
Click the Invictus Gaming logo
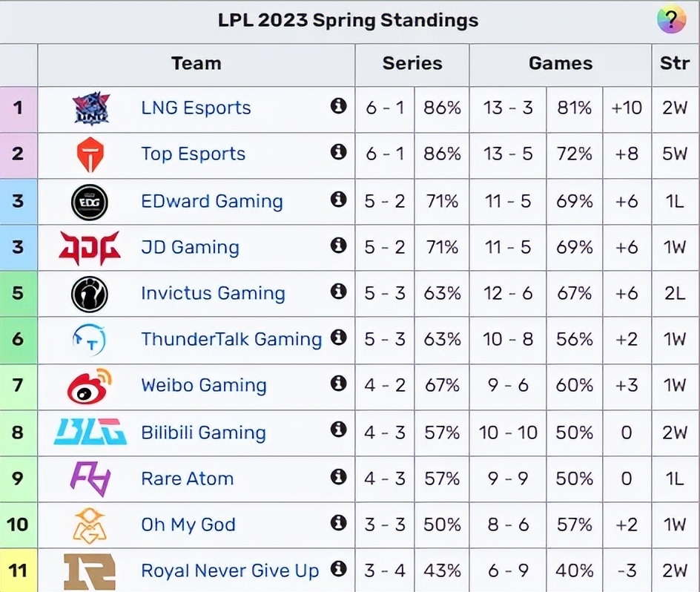pos(90,294)
